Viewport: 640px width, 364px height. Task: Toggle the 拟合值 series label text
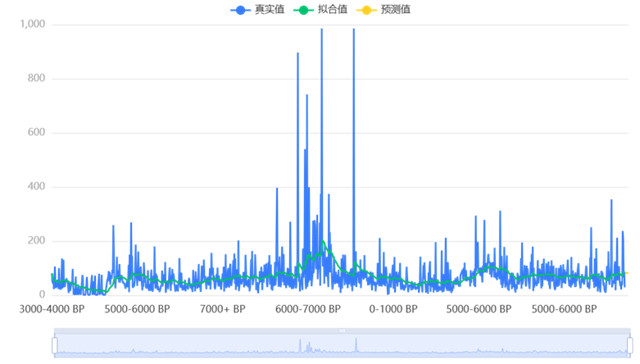332,9
